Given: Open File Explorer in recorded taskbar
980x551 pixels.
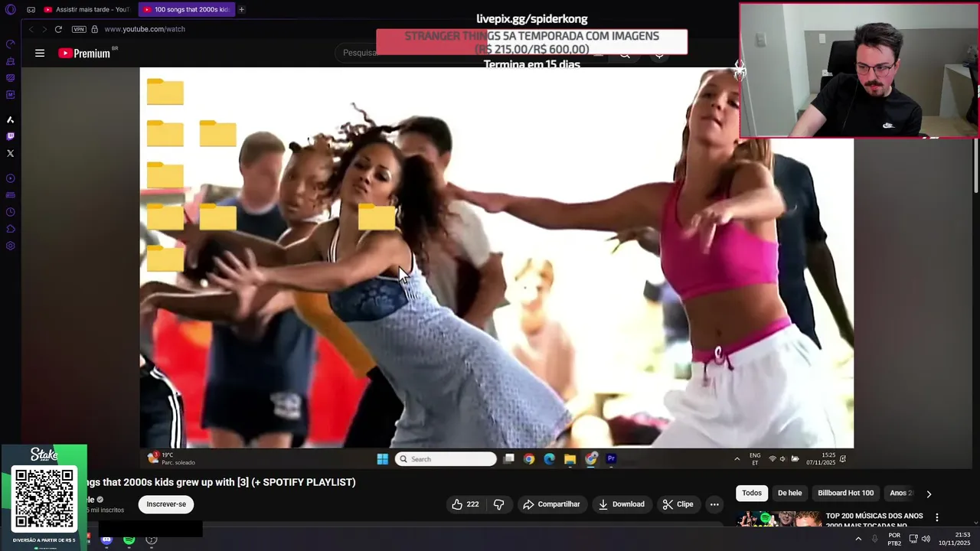Looking at the screenshot, I should click(x=570, y=459).
